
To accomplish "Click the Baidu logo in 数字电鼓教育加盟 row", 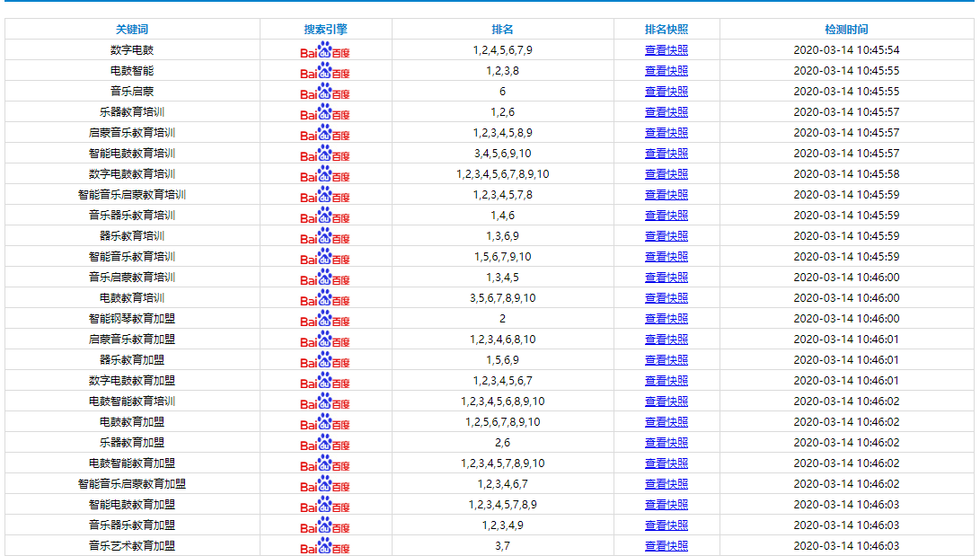I will click(325, 380).
